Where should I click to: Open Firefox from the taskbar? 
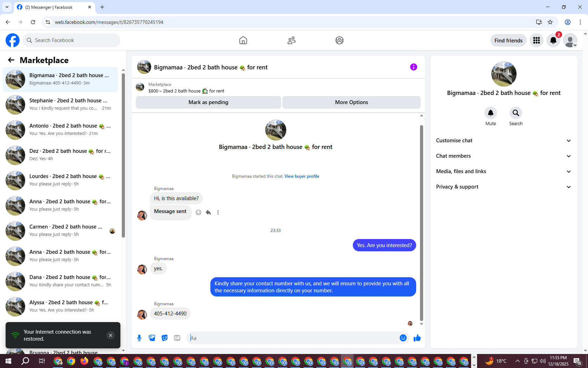pyautogui.click(x=84, y=361)
